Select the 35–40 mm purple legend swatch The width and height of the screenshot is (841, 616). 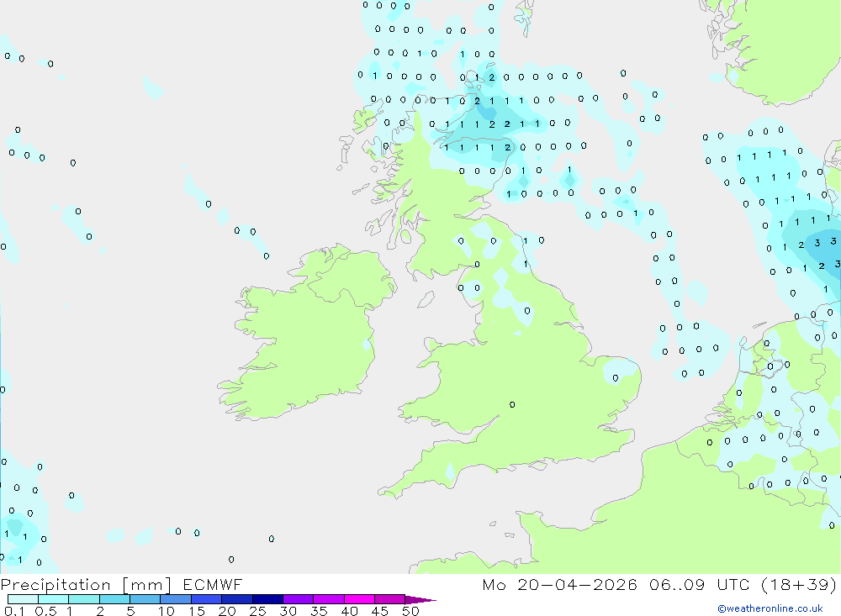point(328,599)
